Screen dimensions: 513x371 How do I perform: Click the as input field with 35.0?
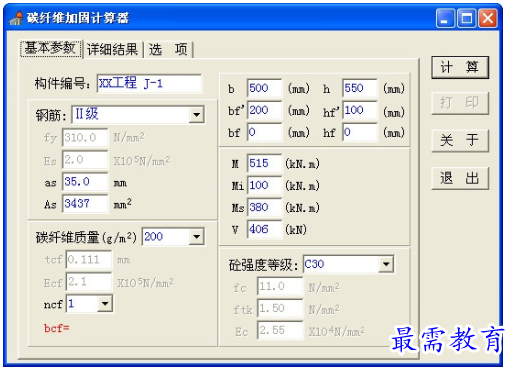(x=85, y=182)
